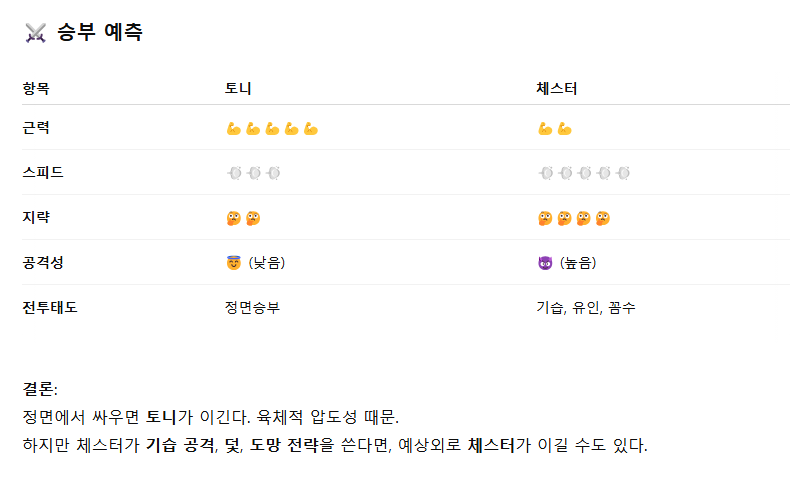This screenshot has height=477, width=805.
Task: Click the 근력 row label
Action: [35, 129]
